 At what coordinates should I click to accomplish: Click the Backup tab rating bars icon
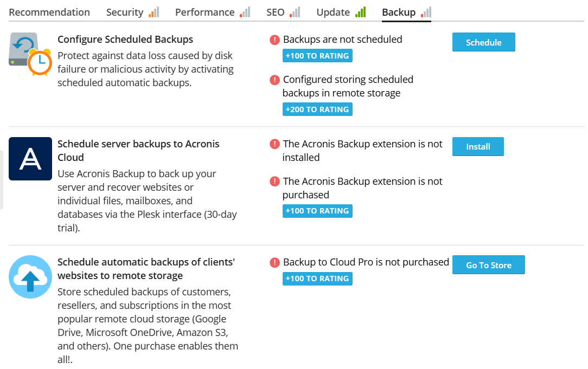tap(426, 12)
